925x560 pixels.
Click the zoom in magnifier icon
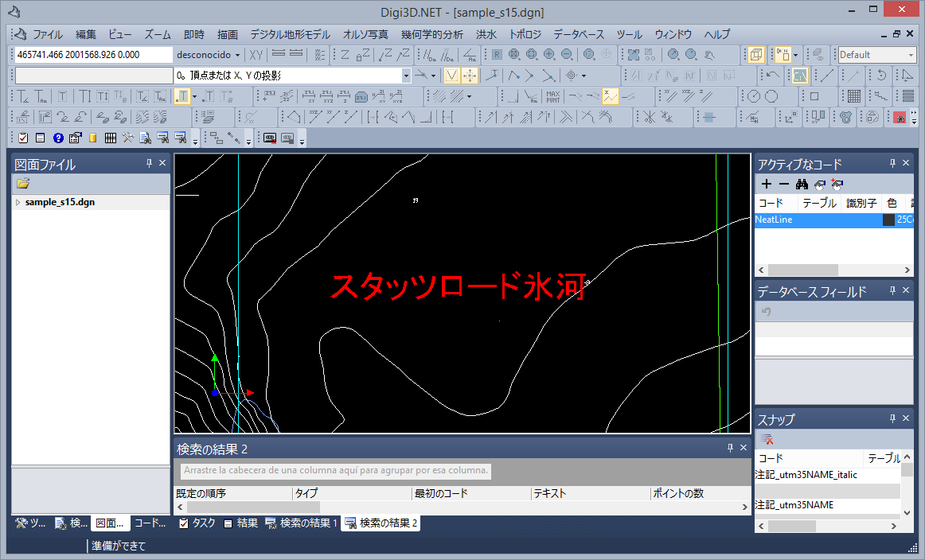pyautogui.click(x=549, y=55)
